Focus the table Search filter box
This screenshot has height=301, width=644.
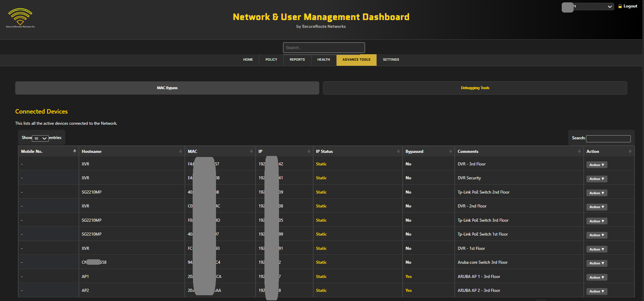608,139
